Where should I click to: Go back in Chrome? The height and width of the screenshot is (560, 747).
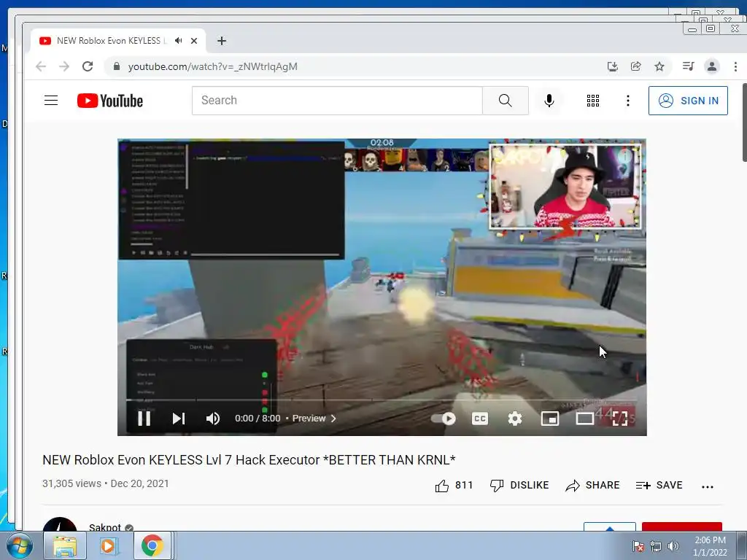point(41,66)
